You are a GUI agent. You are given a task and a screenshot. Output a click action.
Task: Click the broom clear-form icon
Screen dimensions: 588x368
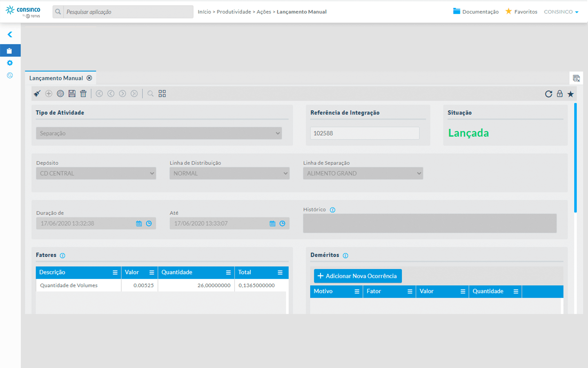[x=37, y=94]
